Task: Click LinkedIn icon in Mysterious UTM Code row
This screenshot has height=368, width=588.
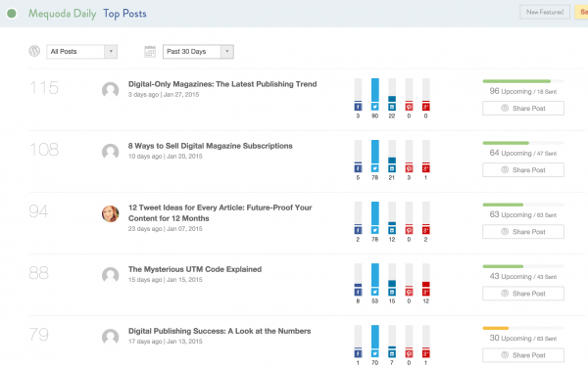Action: (x=392, y=292)
